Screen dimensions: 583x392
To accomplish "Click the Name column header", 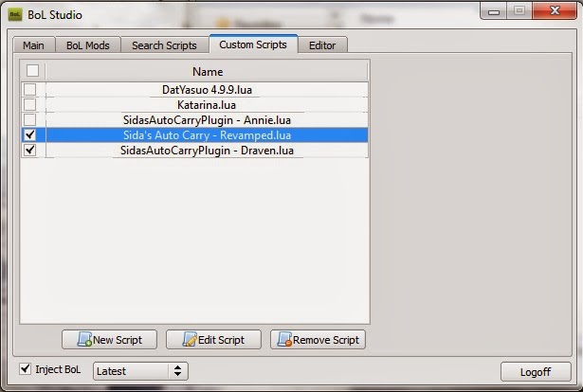I will [207, 71].
